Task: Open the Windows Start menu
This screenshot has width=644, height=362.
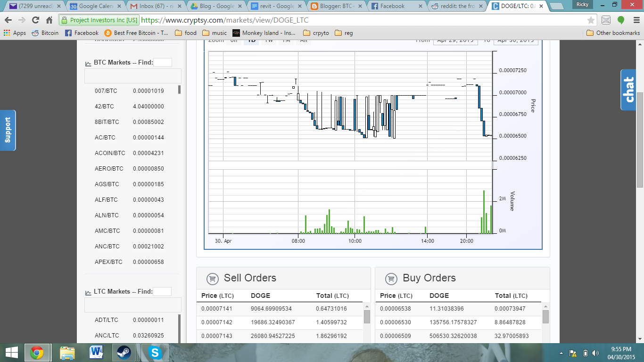Action: click(11, 353)
